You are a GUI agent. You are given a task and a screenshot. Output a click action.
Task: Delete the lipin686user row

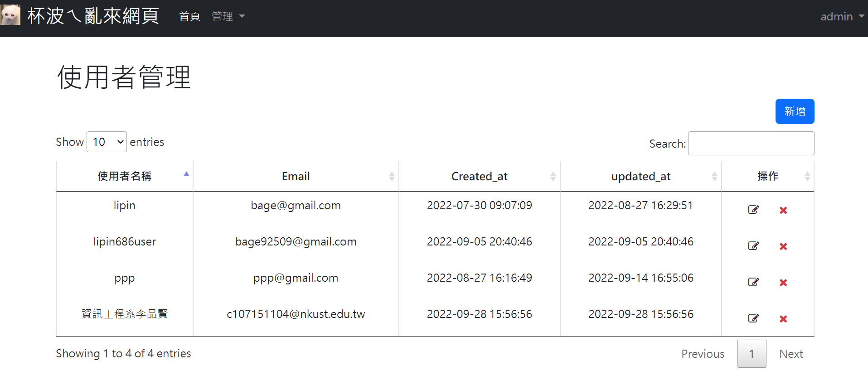point(783,246)
